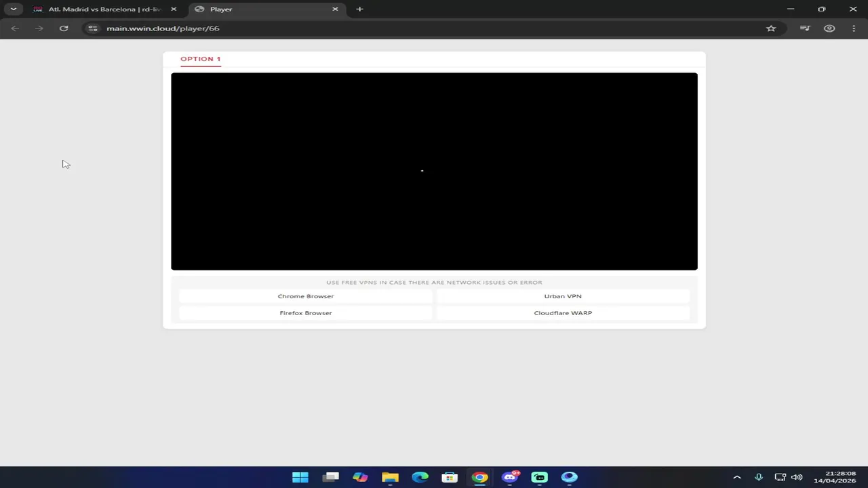Close the Atl. Madrid vs Barcelona tab

174,9
